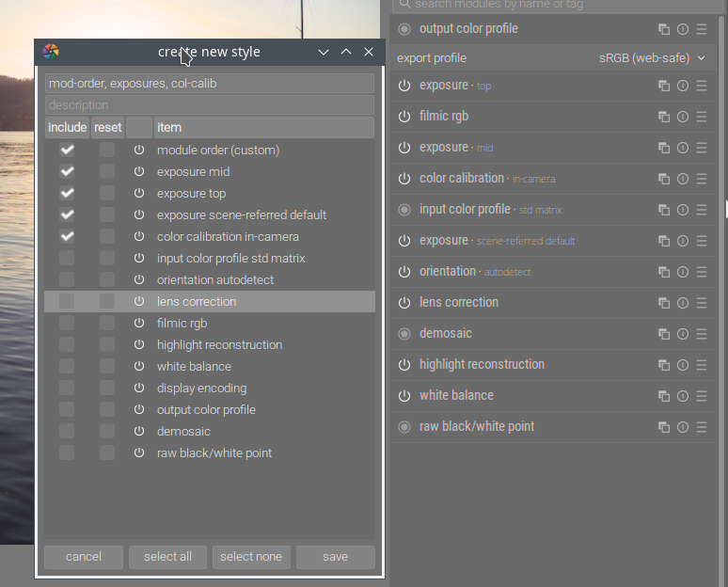The height and width of the screenshot is (587, 728).
Task: Uncheck include for exposure mid
Action: coord(67,171)
